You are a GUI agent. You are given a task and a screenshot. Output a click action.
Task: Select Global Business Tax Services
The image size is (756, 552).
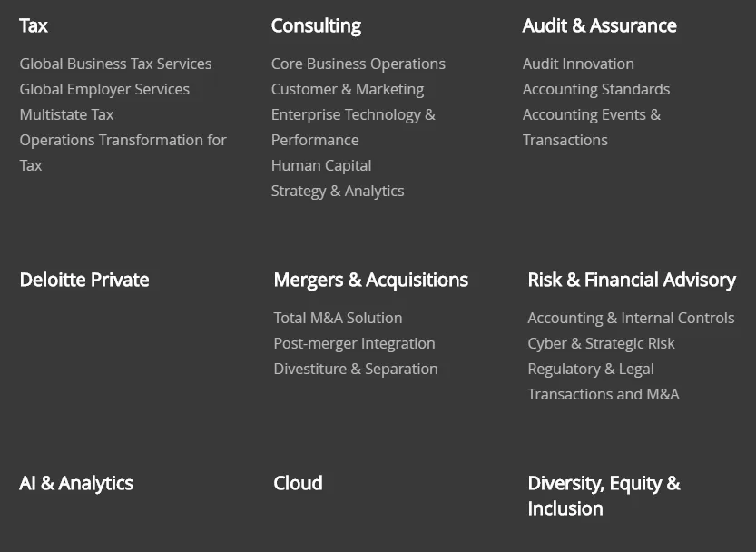[x=116, y=64]
